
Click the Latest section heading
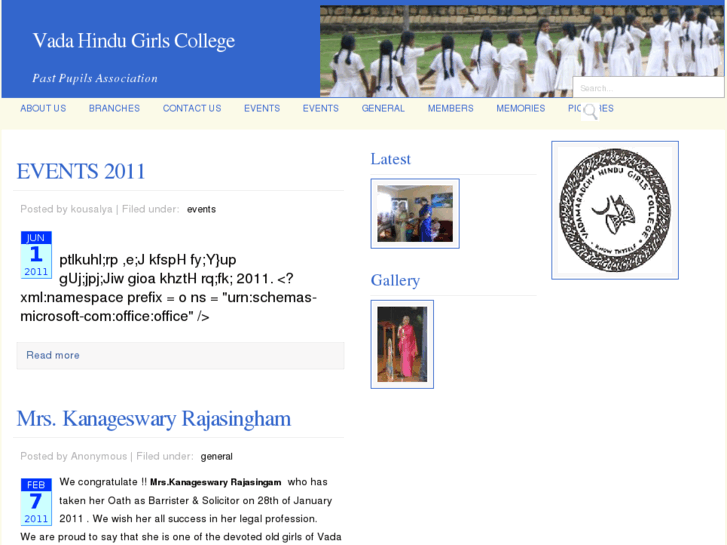(390, 159)
